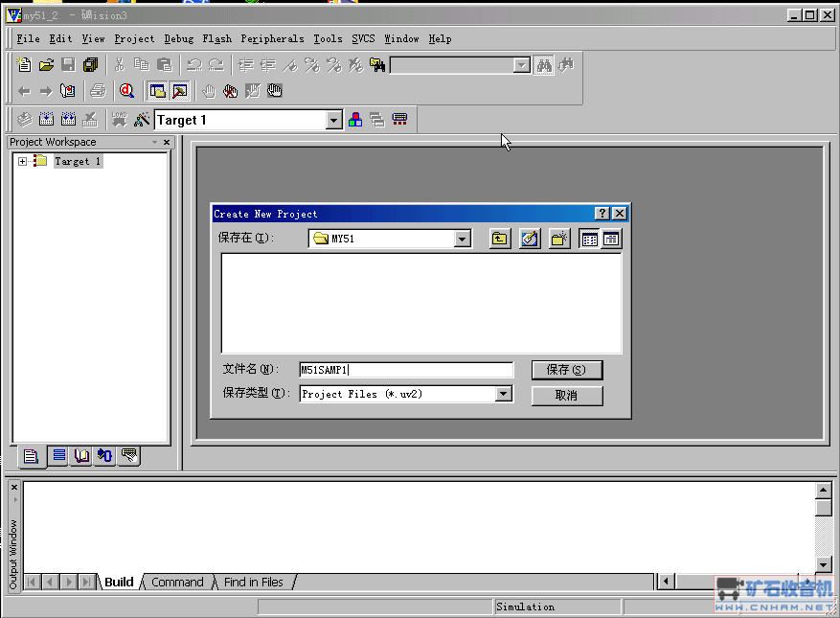This screenshot has height=618, width=840.
Task: Open the Target 1 selection dropdown
Action: pos(333,120)
